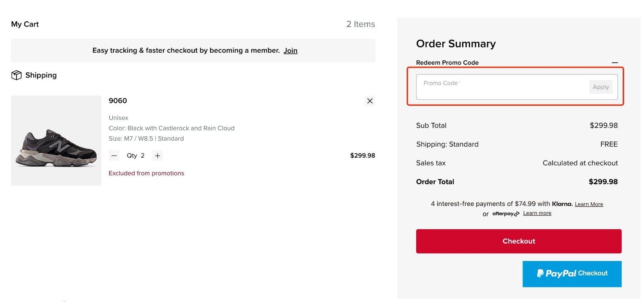Select the 9060 sneaker product thumbnail
Image resolution: width=644 pixels, height=302 pixels.
coord(56,140)
